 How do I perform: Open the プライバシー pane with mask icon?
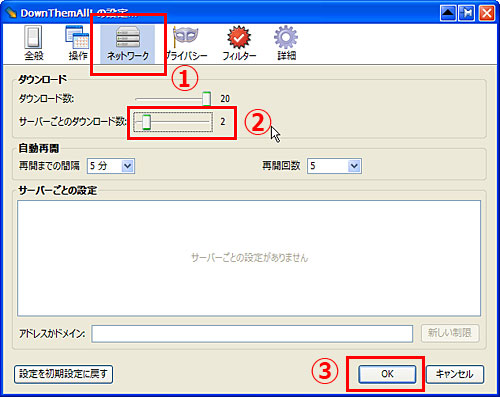point(186,43)
